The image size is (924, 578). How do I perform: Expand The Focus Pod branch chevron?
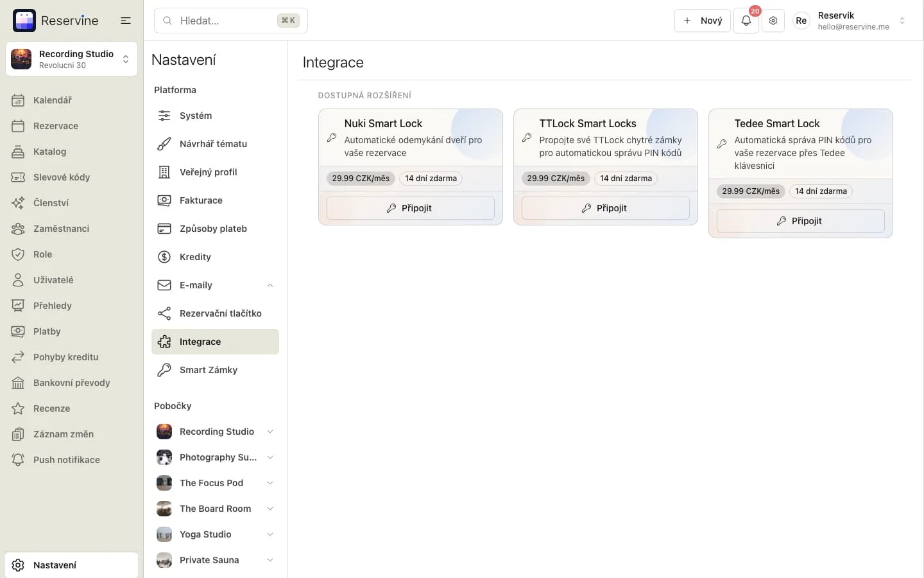tap(270, 483)
